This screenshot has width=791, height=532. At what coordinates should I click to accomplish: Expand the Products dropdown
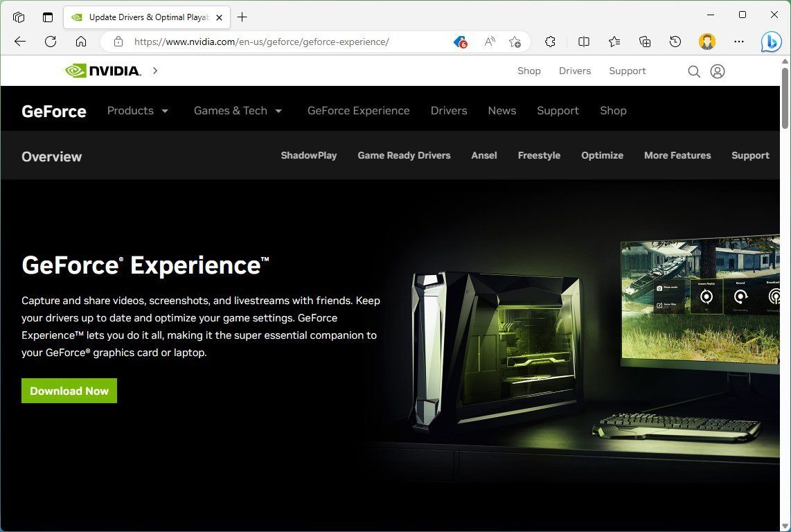coord(137,111)
